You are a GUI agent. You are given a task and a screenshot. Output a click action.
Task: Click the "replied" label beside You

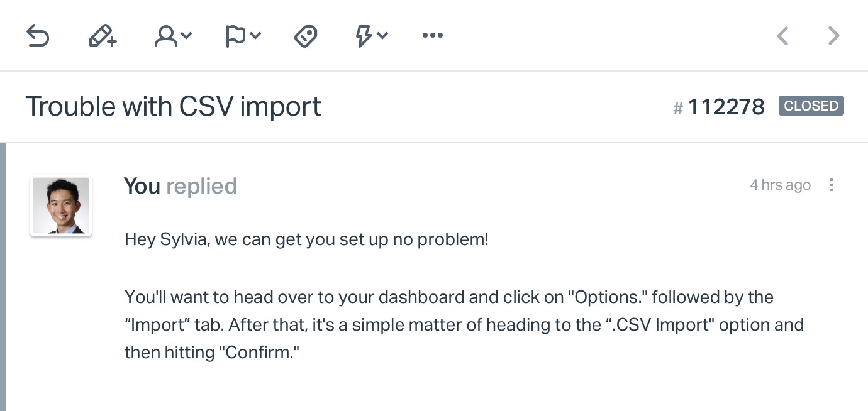pyautogui.click(x=201, y=186)
